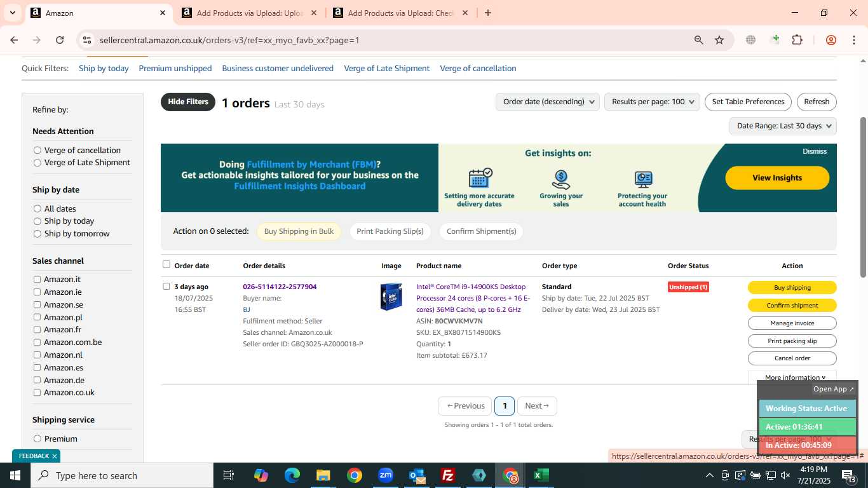This screenshot has height=488, width=868.
Task: Open Copilot icon on taskbar
Action: (x=261, y=475)
